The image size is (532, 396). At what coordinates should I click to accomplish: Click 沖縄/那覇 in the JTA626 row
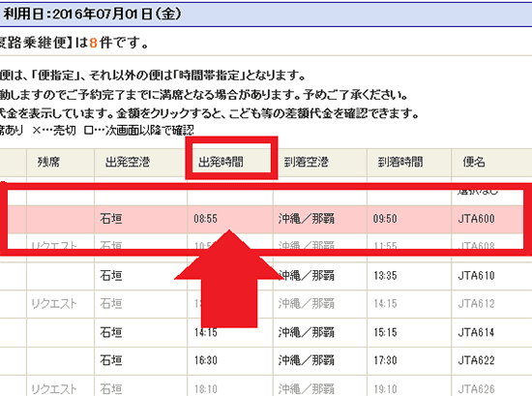(307, 389)
